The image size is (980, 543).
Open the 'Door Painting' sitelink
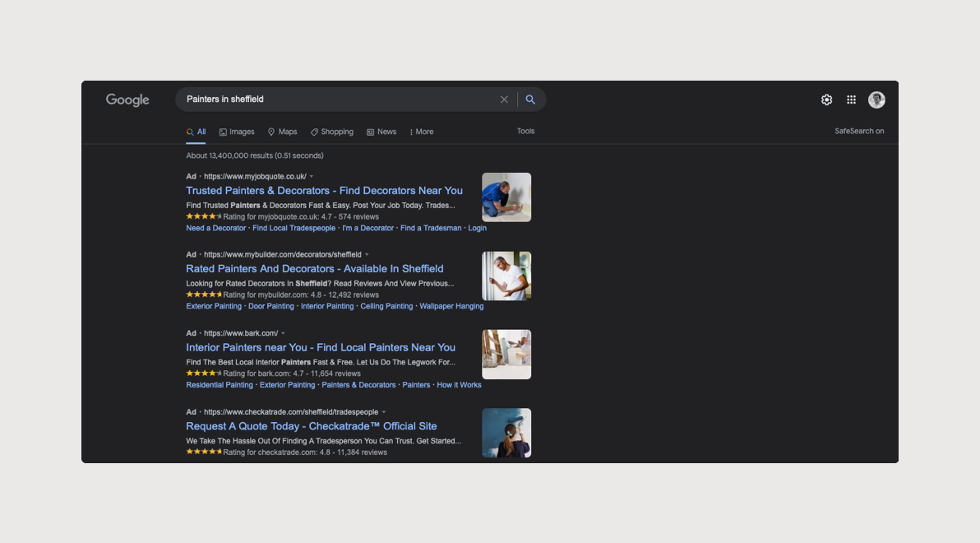[270, 307]
